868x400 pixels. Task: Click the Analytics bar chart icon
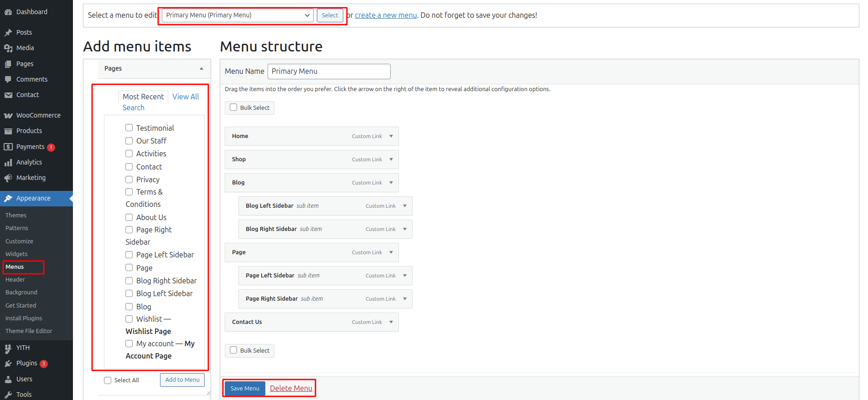click(x=8, y=163)
